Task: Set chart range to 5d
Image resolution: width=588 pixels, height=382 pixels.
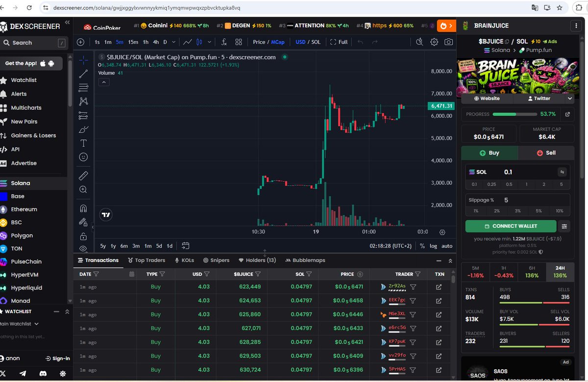Action: coord(159,246)
